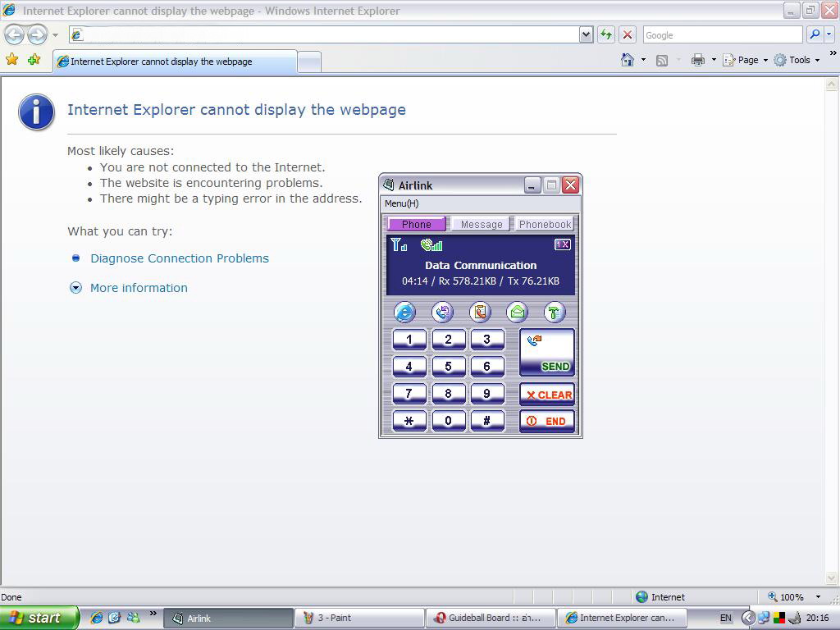Expand the address bar dropdown

click(x=586, y=34)
